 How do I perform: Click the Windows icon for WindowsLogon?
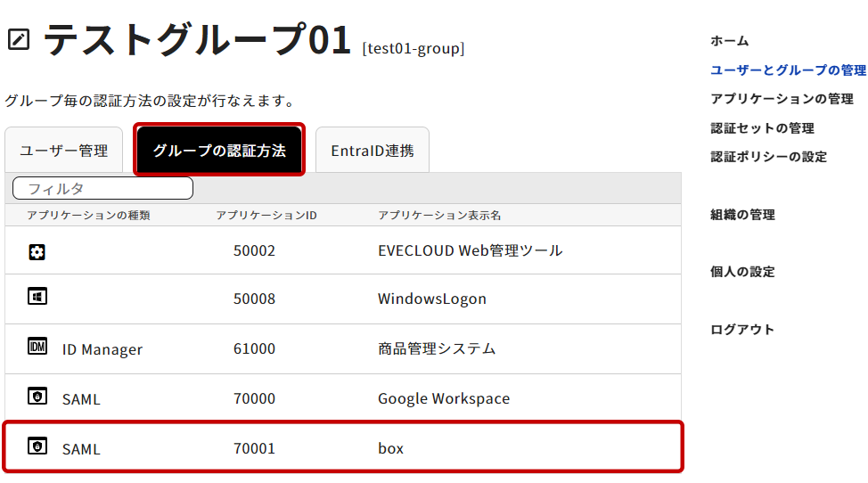(37, 298)
